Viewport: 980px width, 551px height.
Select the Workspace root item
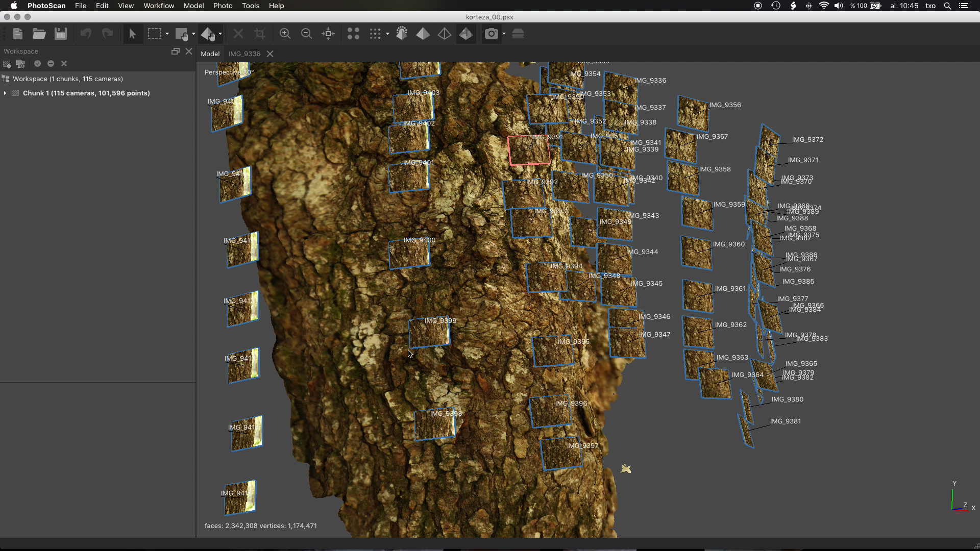[x=67, y=79]
